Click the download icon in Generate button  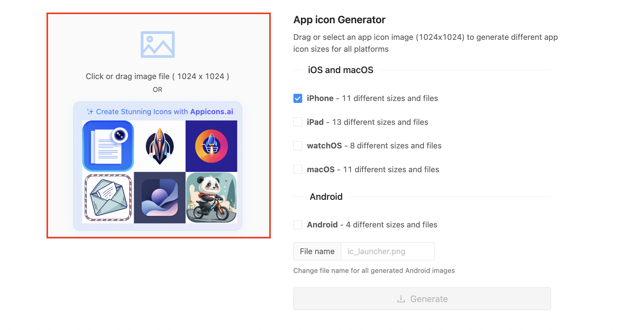[x=401, y=299]
